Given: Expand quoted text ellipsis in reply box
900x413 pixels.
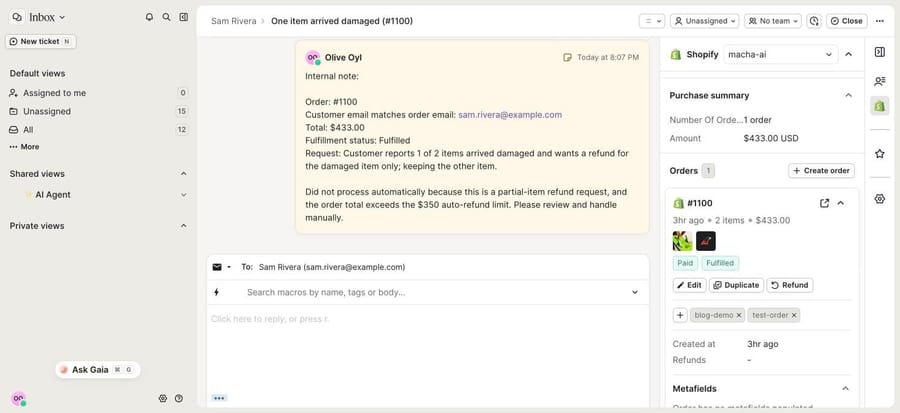Looking at the screenshot, I should [x=219, y=398].
